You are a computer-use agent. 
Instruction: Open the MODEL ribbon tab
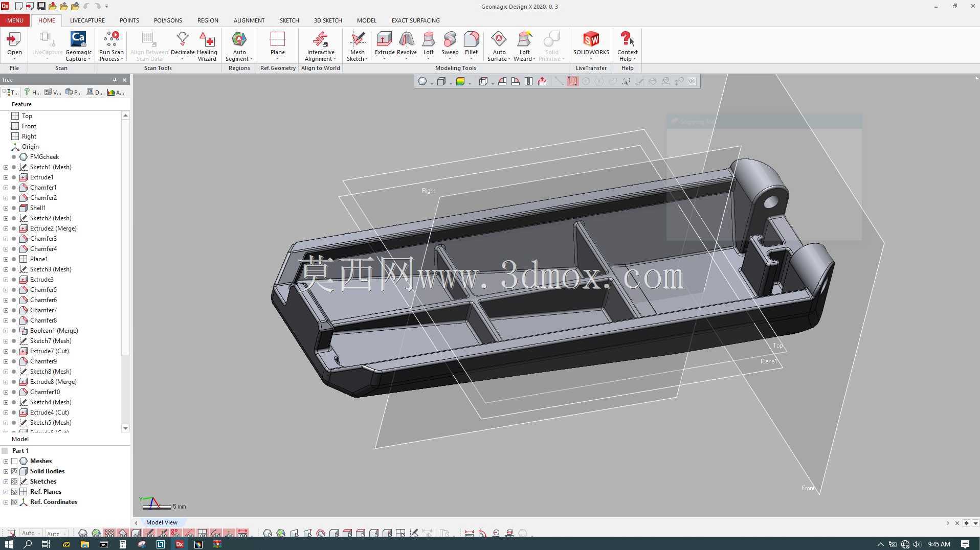point(366,20)
